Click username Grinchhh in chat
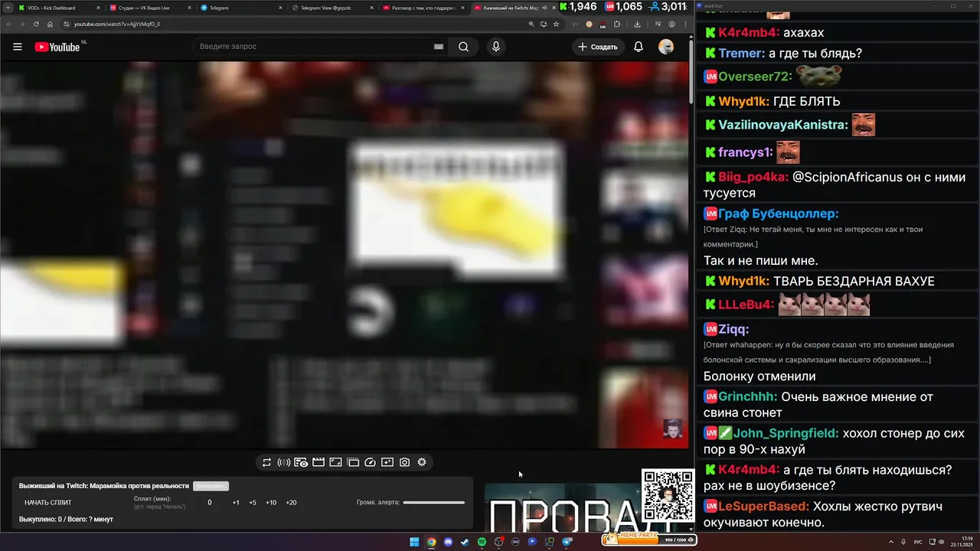 click(x=748, y=397)
